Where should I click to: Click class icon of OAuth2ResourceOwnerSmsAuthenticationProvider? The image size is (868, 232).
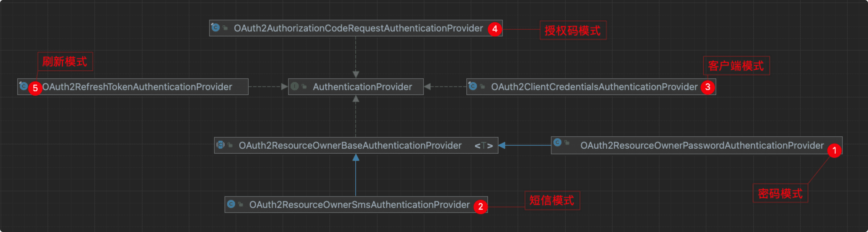[x=231, y=204]
